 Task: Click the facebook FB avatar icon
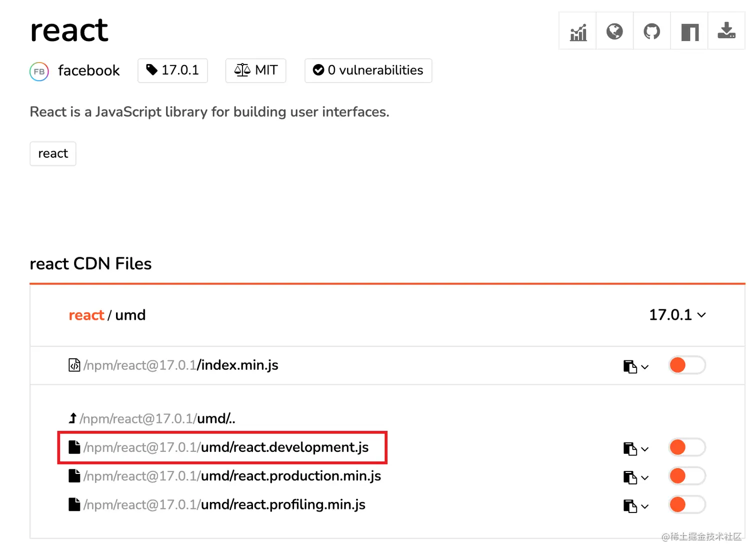(39, 71)
